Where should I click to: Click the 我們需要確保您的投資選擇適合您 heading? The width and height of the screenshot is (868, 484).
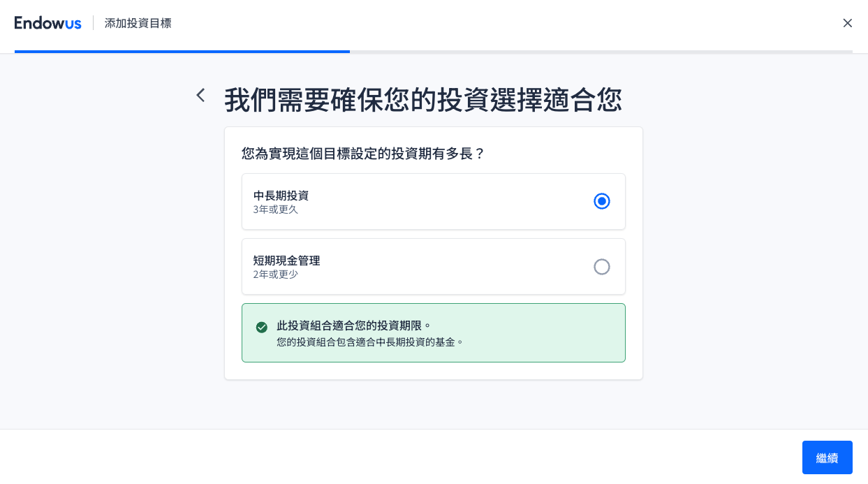point(422,101)
